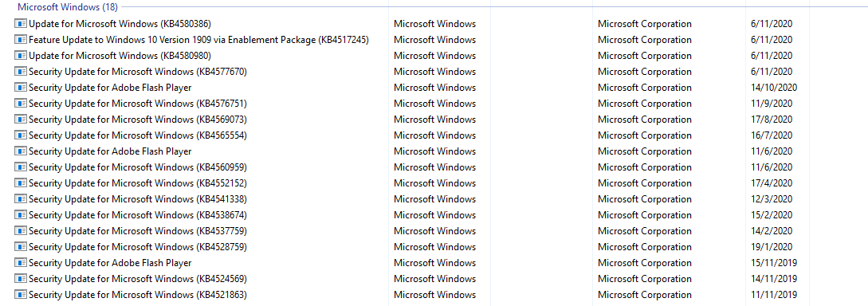Click the icon of Adobe Flash Player update dated 11/6/2020
The height and width of the screenshot is (306, 868).
pos(21,151)
